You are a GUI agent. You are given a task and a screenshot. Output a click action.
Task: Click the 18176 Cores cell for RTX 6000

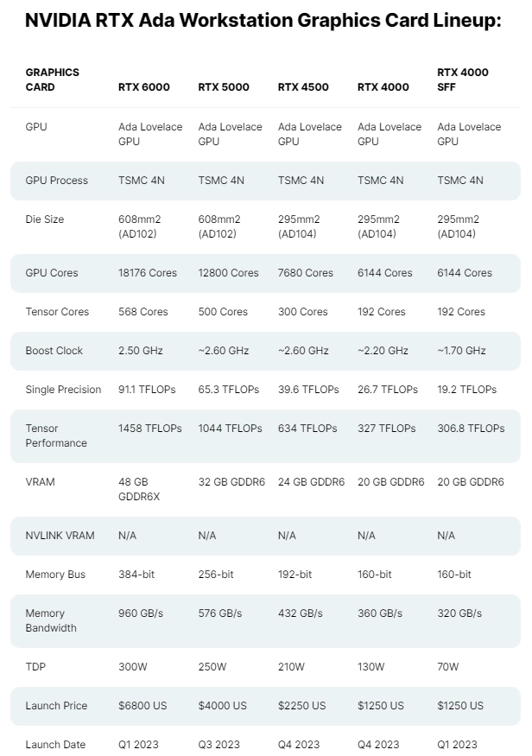tap(148, 273)
